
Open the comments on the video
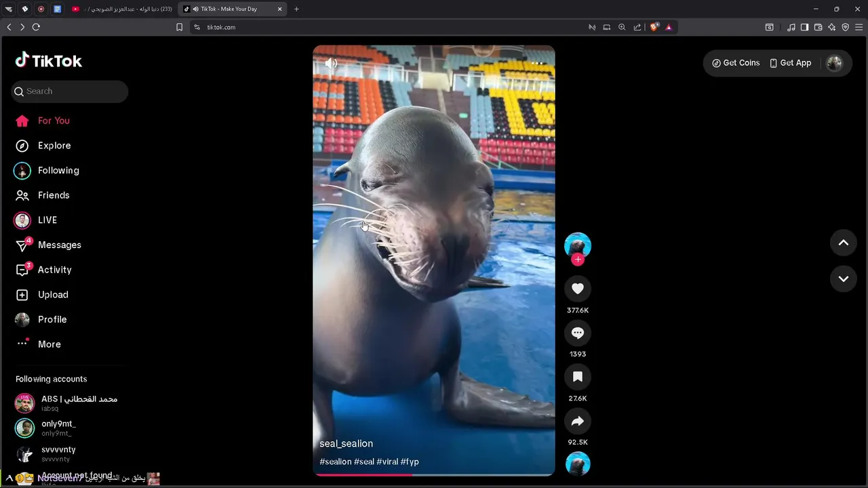[x=578, y=333]
